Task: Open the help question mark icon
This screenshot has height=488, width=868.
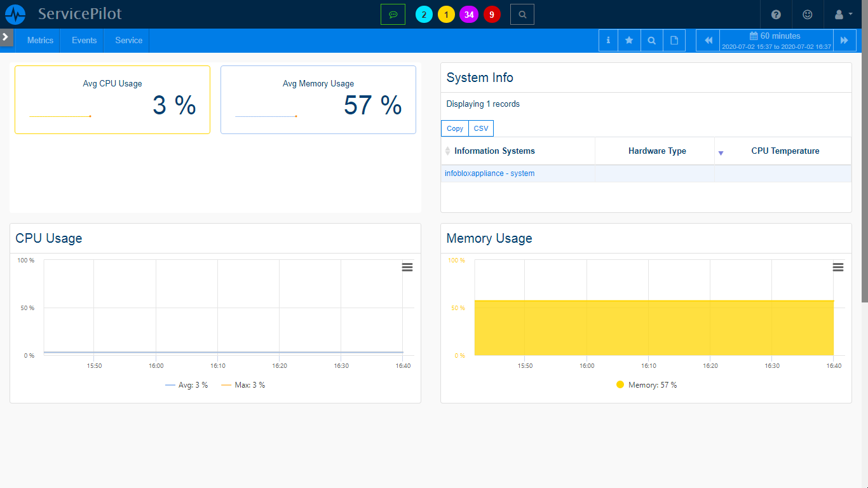Action: [776, 14]
